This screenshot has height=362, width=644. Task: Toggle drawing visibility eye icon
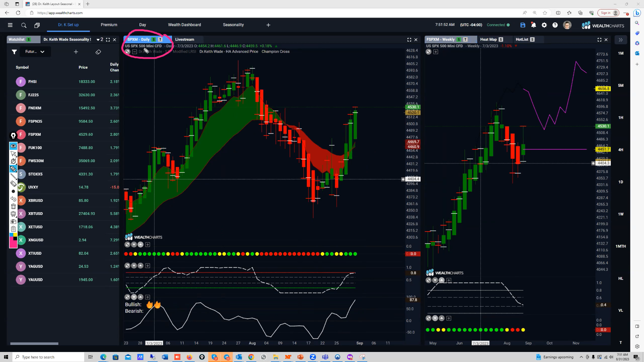coord(13,146)
